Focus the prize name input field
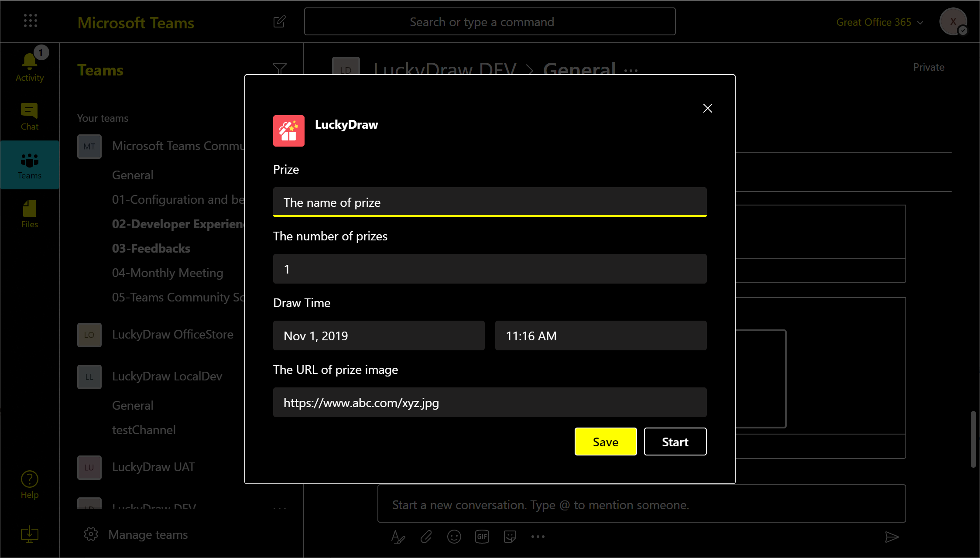 tap(490, 202)
